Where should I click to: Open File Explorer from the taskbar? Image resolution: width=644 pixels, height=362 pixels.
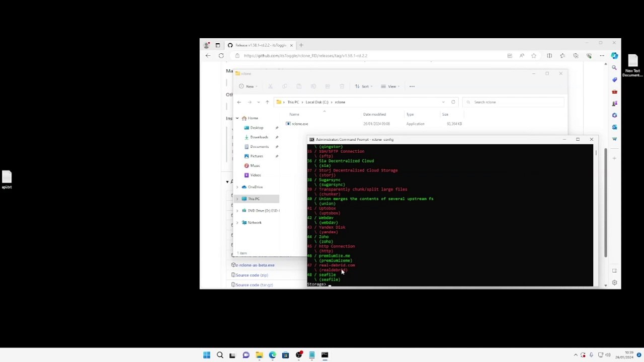coord(259,355)
